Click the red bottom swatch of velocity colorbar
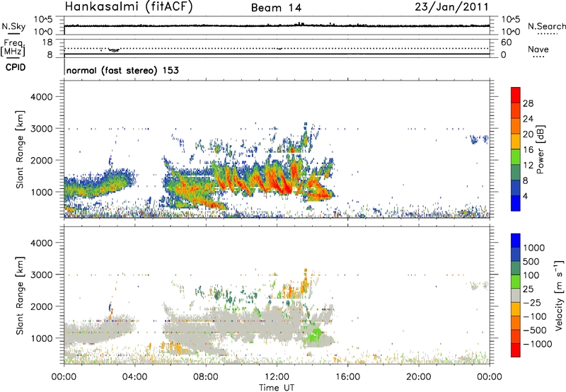 pos(516,350)
